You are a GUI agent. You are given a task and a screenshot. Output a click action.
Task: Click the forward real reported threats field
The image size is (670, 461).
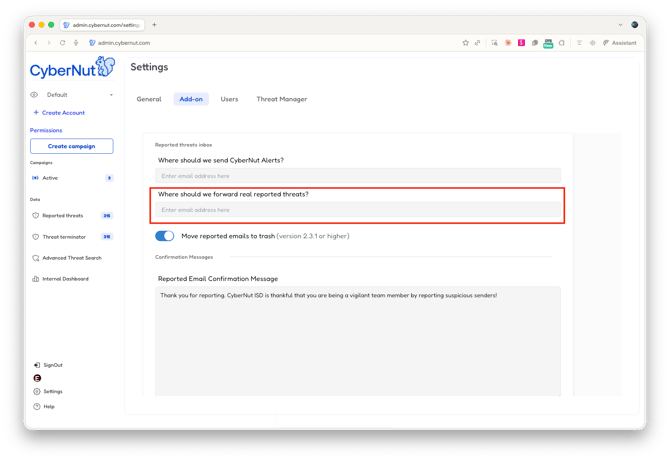click(358, 210)
